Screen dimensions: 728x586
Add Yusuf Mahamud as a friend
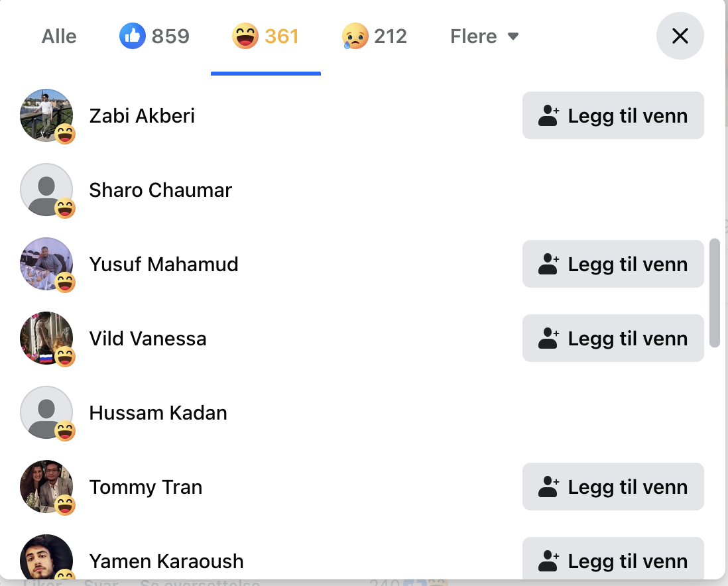click(x=613, y=264)
